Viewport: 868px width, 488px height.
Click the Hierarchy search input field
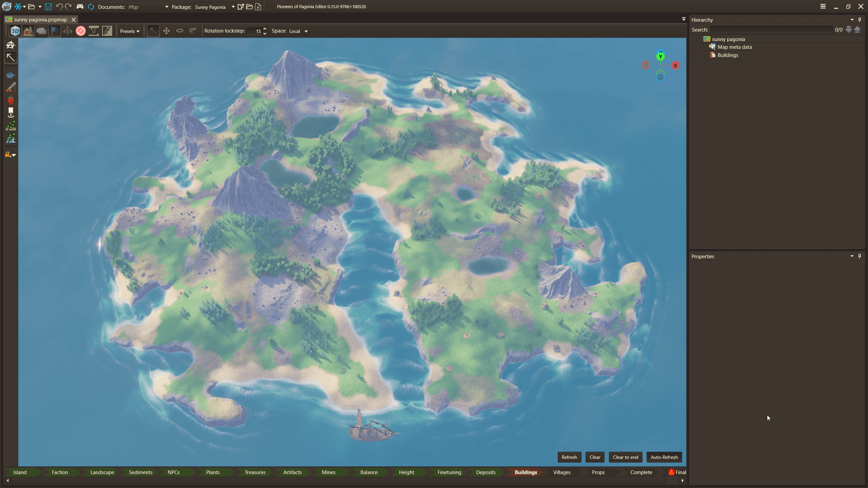[x=771, y=30]
